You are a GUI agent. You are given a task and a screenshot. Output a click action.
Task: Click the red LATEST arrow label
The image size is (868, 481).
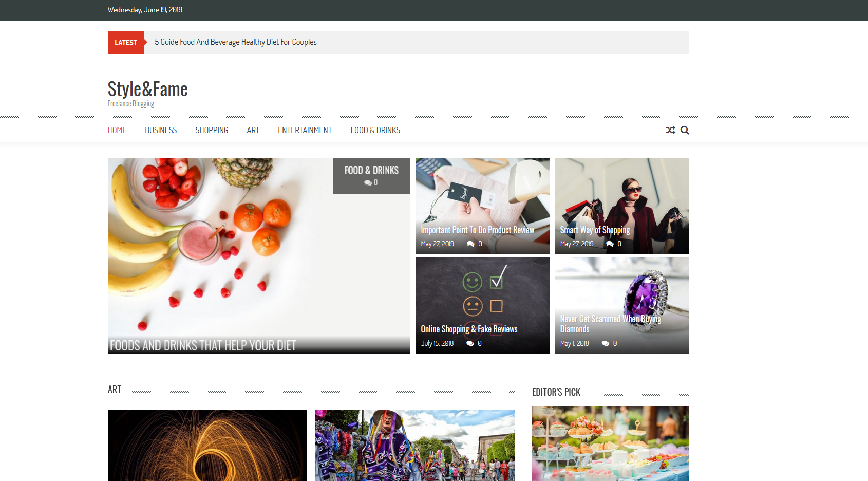[x=126, y=42]
